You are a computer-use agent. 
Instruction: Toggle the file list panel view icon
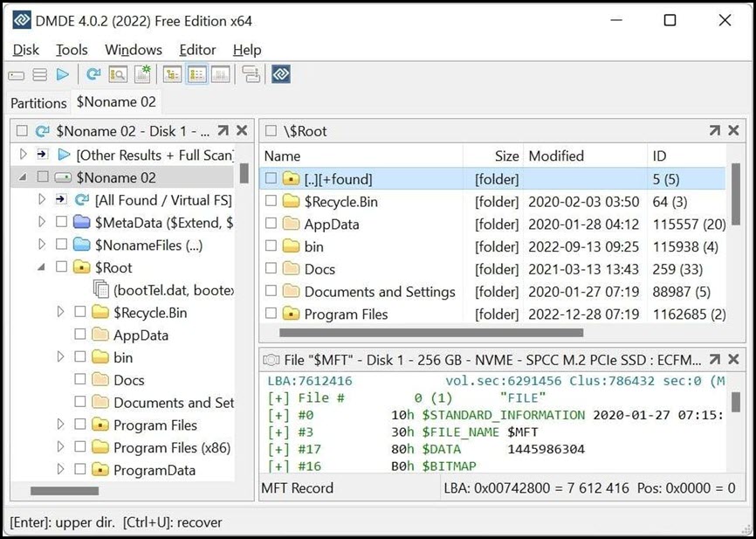(196, 74)
